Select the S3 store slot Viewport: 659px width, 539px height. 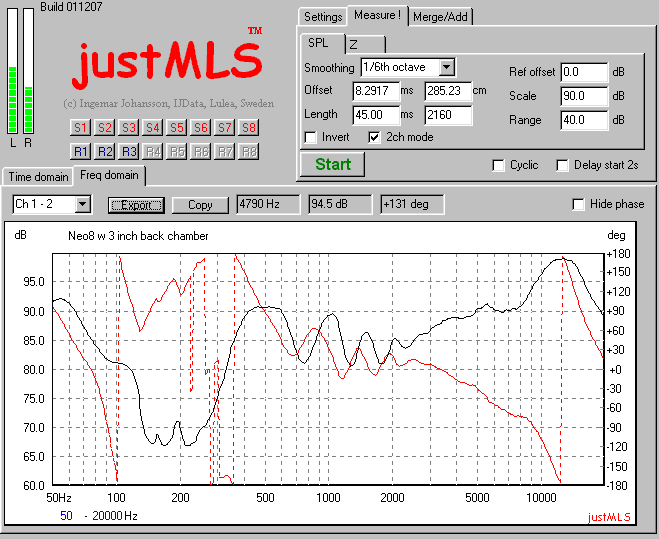point(129,128)
